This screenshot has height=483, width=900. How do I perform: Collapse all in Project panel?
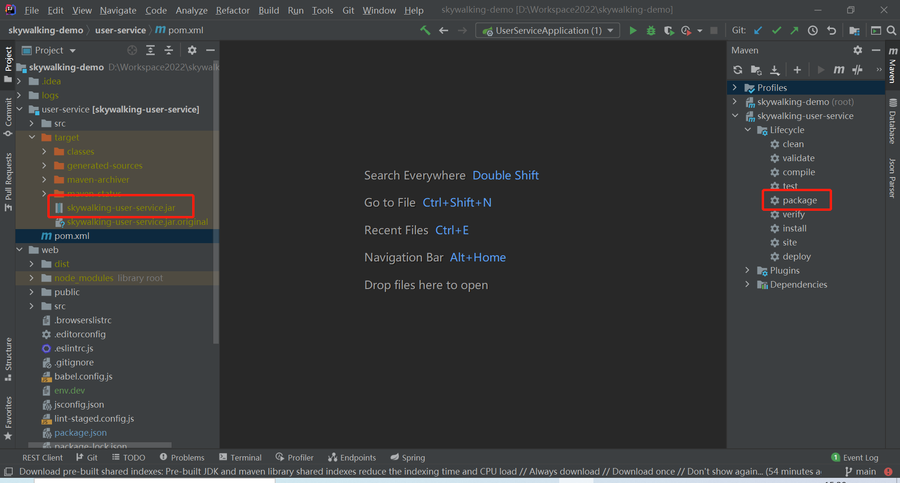169,51
